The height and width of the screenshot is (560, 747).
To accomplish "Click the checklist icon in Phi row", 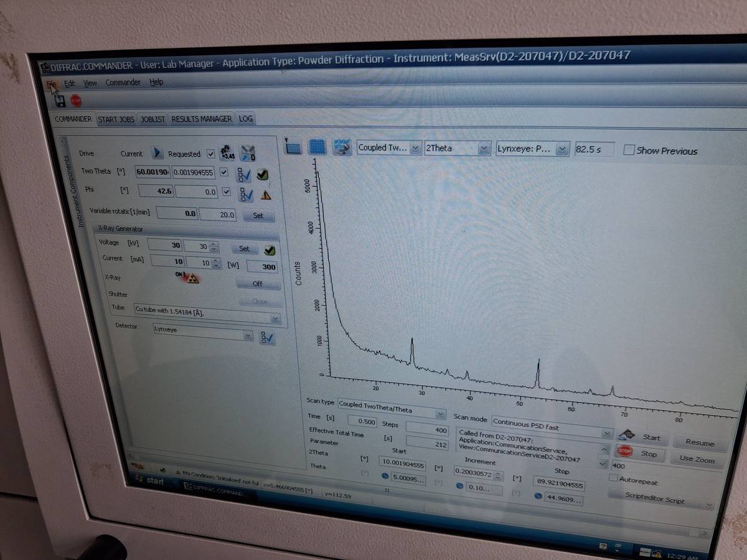I will (246, 194).
